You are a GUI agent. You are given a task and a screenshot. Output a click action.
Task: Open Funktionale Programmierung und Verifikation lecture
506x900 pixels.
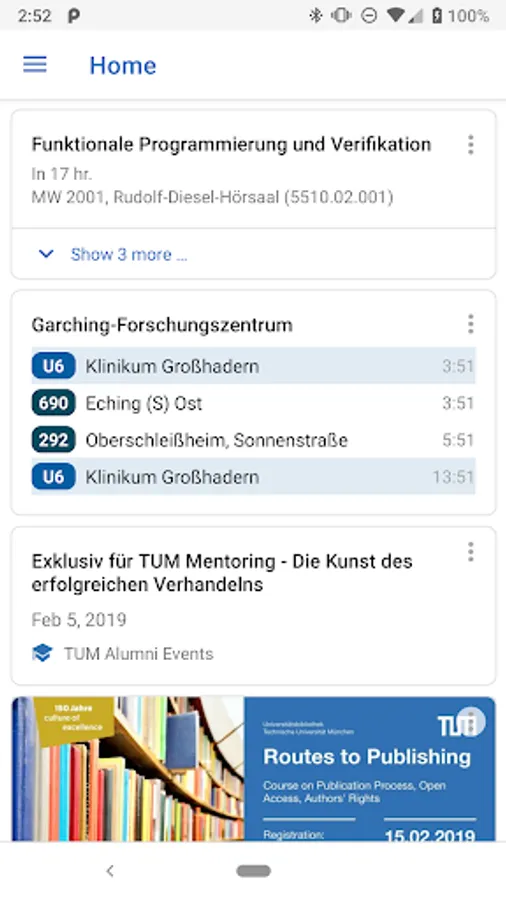tap(231, 144)
